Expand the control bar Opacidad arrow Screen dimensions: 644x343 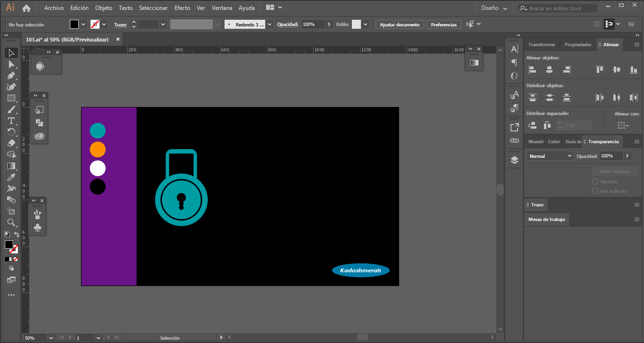point(329,24)
